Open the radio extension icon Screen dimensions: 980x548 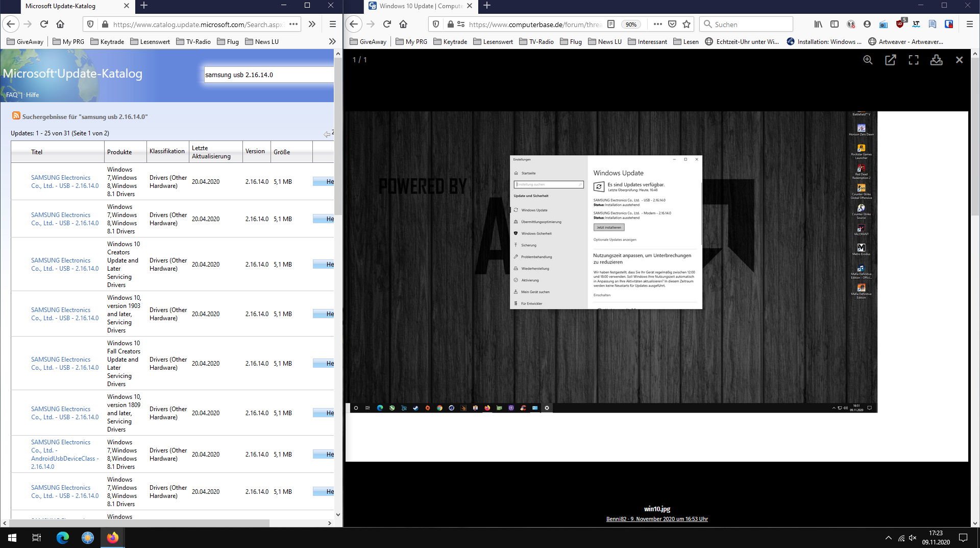[884, 24]
